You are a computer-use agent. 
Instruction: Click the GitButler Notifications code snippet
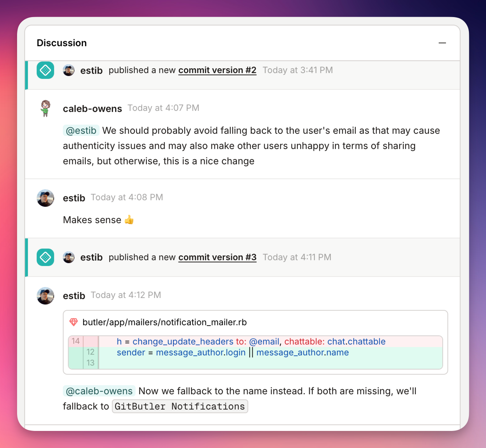point(180,406)
